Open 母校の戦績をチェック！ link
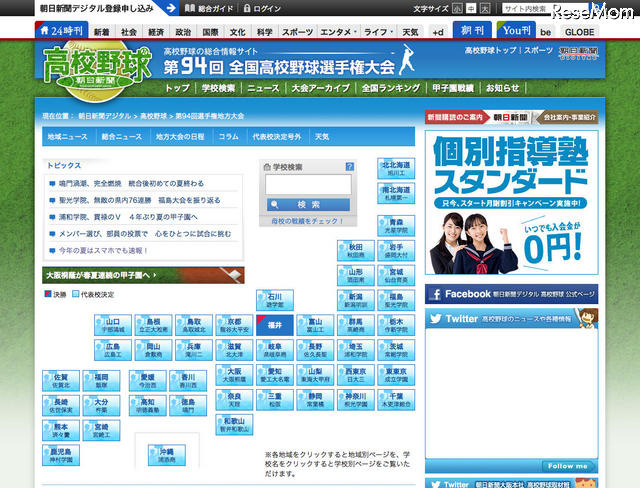The image size is (640, 488). pyautogui.click(x=308, y=221)
